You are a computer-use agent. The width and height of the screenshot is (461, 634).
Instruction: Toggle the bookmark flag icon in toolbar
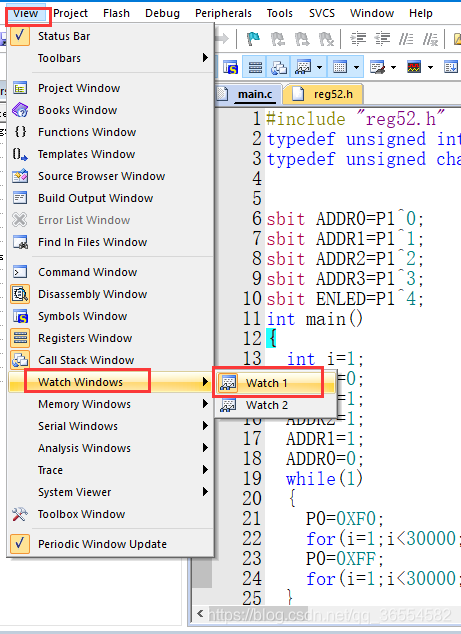point(254,39)
